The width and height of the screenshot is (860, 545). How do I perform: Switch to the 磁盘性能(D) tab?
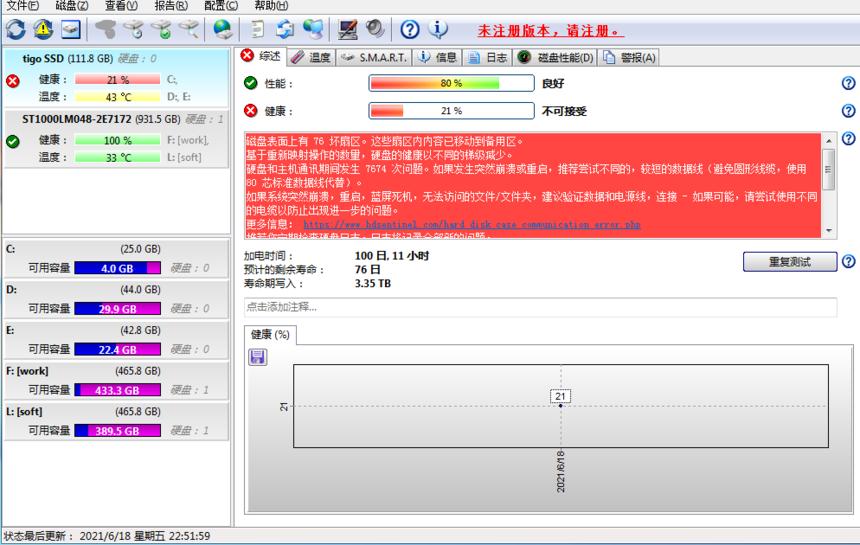pos(556,57)
